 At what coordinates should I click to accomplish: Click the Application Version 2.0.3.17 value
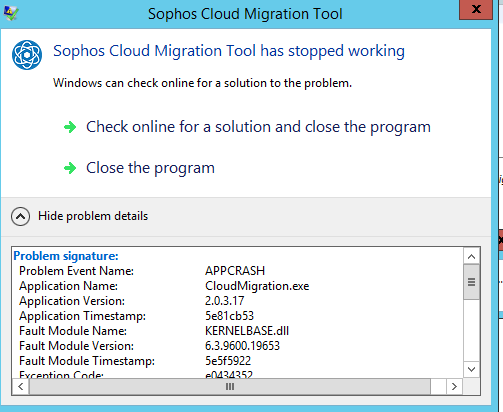(x=225, y=301)
